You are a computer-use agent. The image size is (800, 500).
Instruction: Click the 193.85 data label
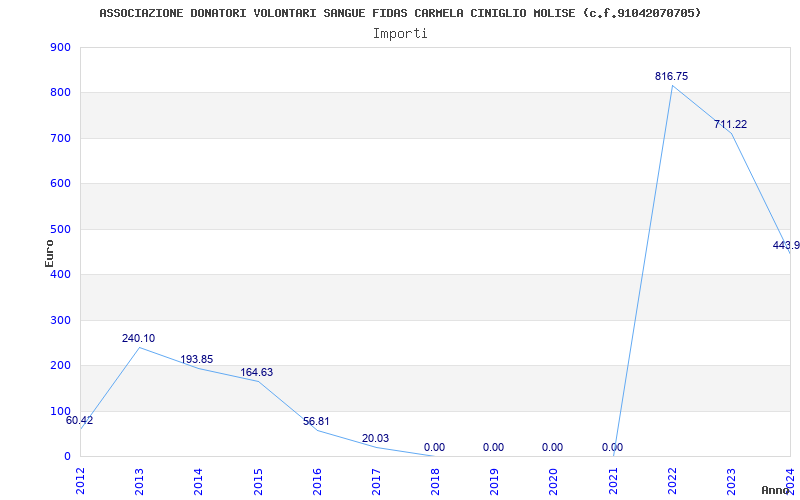click(x=196, y=360)
